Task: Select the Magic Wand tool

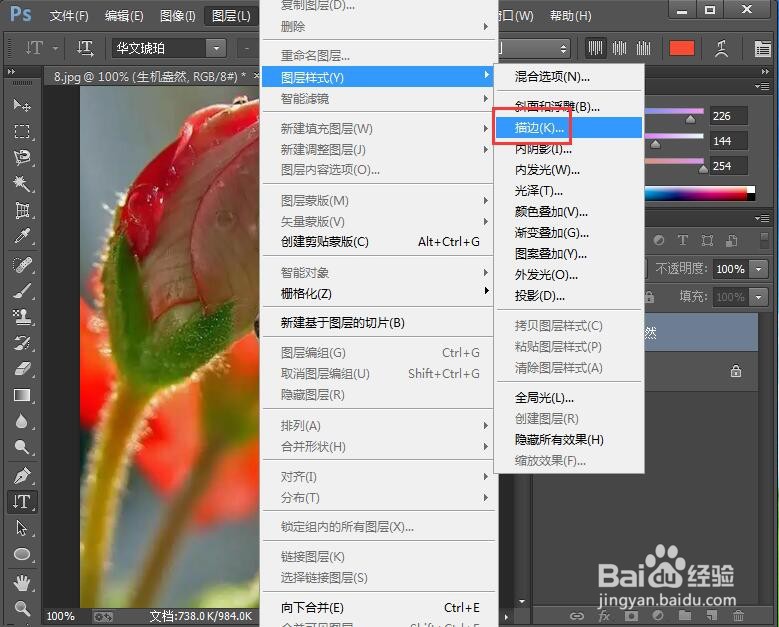Action: (22, 184)
